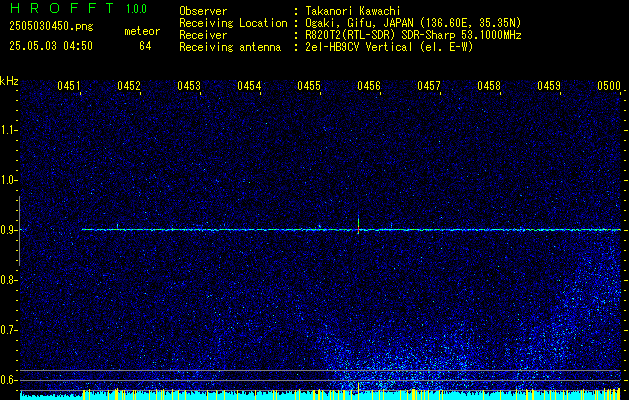This screenshot has width=629, height=400.
Task: Click the 0454 time axis label
Action: (x=249, y=85)
